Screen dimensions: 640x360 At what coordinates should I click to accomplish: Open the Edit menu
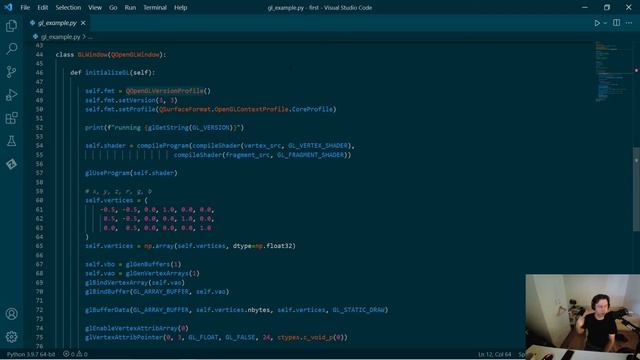[x=42, y=7]
